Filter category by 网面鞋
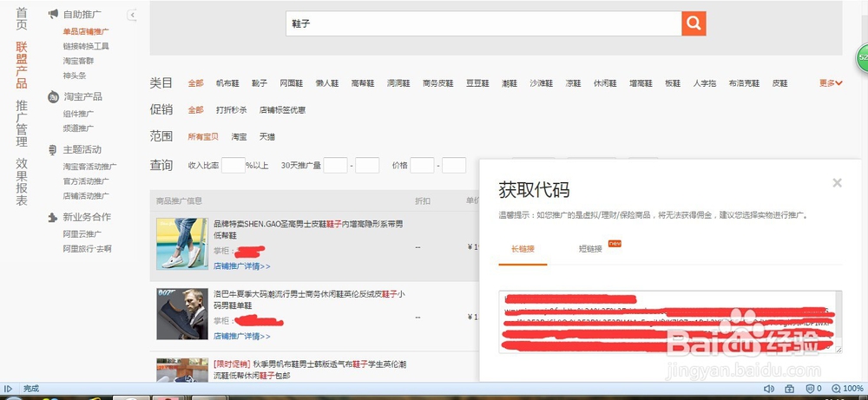Image resolution: width=868 pixels, height=400 pixels. (x=291, y=83)
